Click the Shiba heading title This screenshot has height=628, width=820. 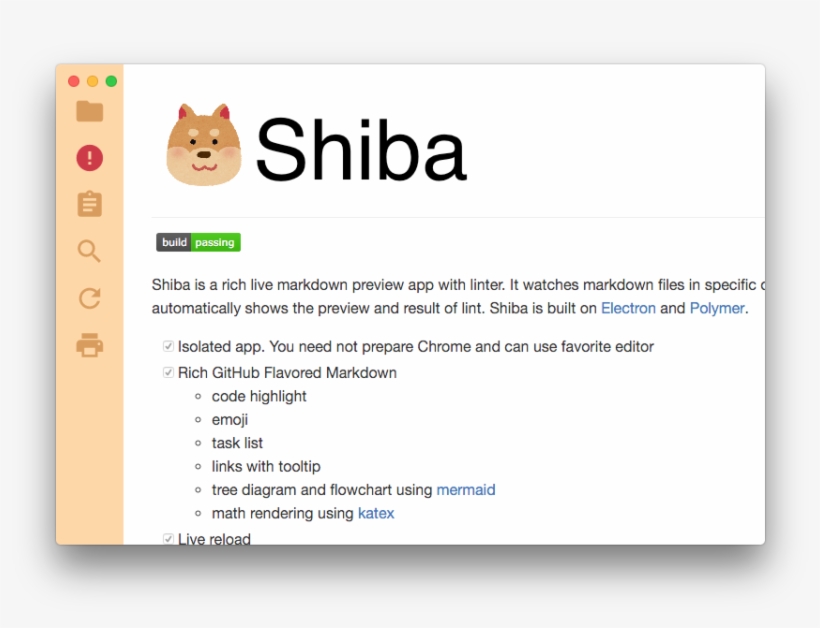(x=361, y=150)
